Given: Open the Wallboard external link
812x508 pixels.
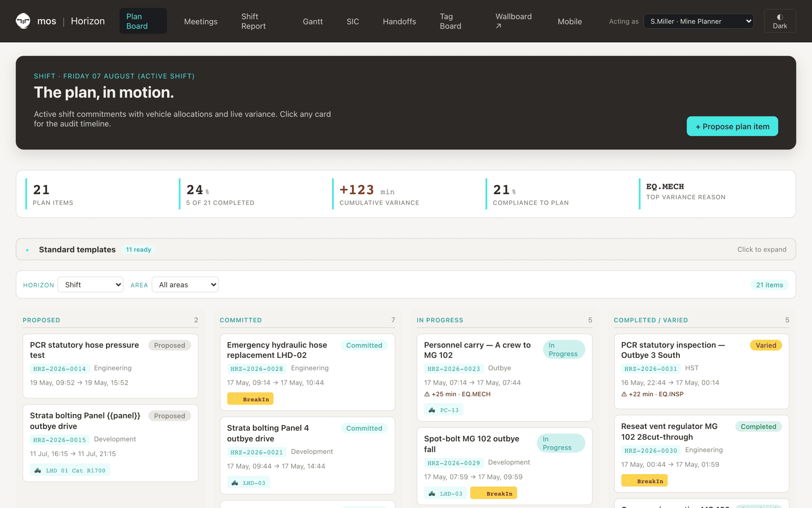Looking at the screenshot, I should click(514, 21).
